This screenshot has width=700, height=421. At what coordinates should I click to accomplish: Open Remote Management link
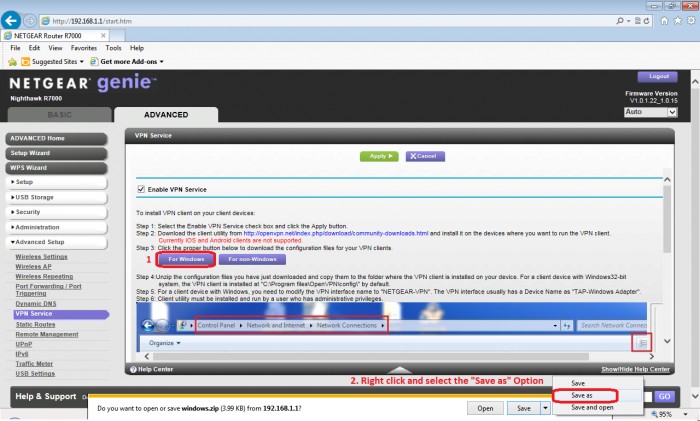(x=47, y=334)
